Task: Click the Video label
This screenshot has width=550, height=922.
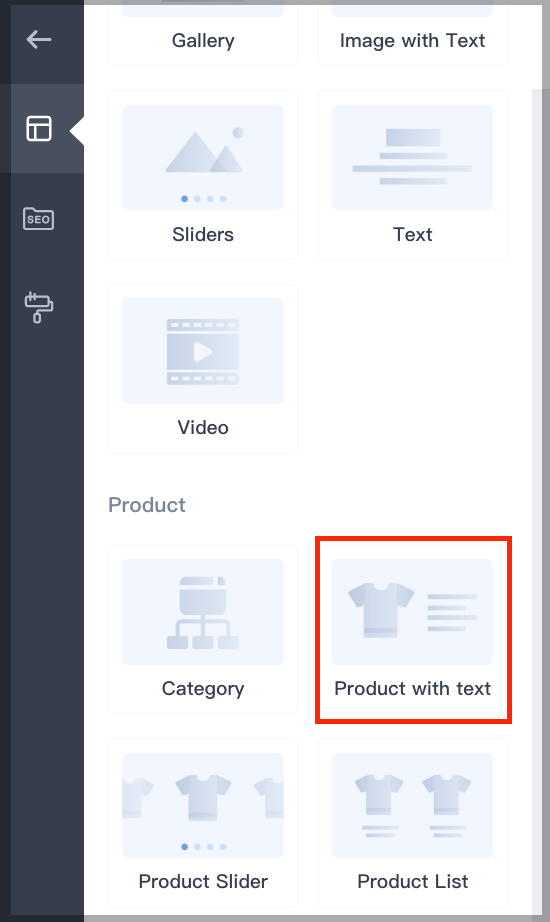Action: coord(203,427)
